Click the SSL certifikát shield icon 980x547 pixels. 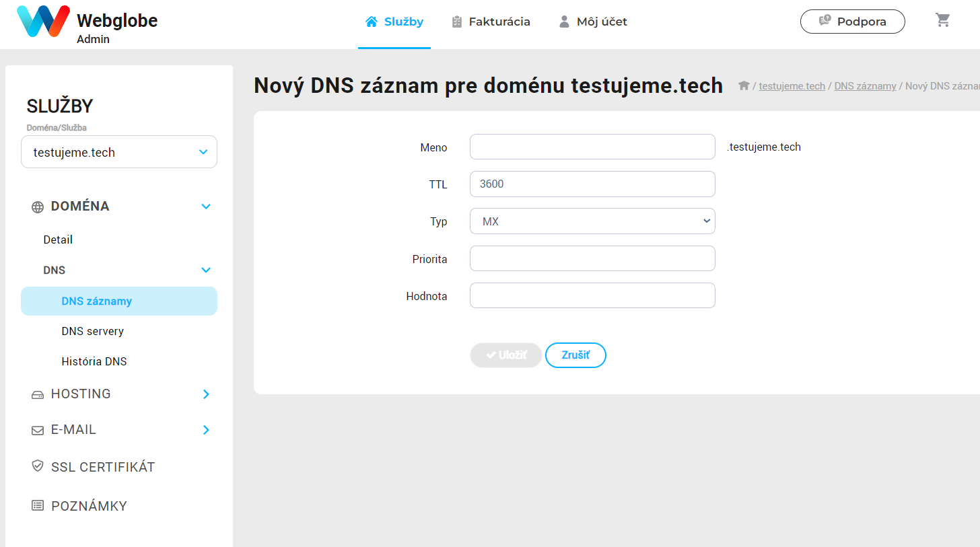pos(38,466)
